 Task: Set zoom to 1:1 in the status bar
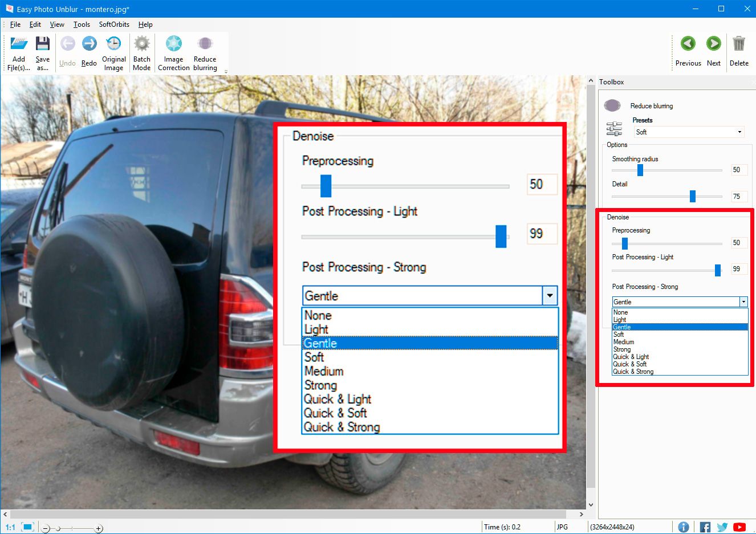pyautogui.click(x=10, y=527)
